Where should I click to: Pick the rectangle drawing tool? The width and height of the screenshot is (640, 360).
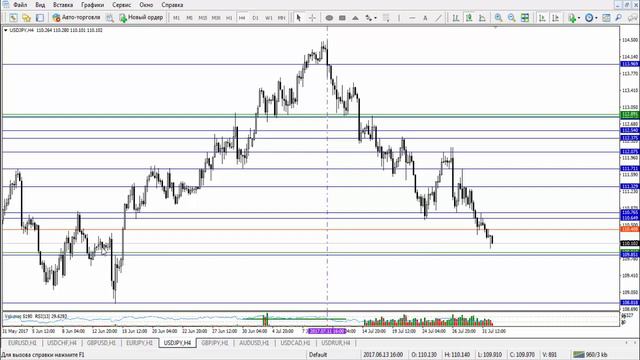342,18
